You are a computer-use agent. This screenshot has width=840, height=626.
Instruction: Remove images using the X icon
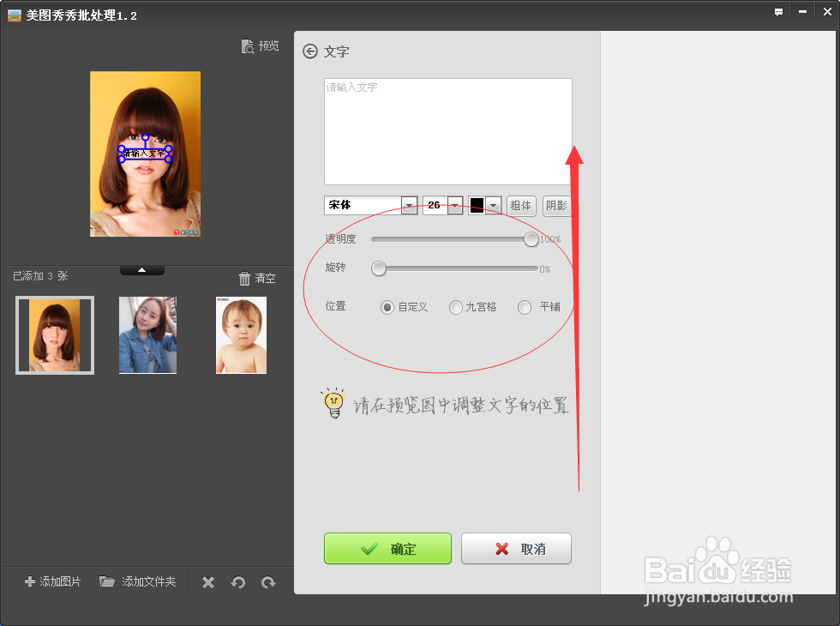[207, 581]
